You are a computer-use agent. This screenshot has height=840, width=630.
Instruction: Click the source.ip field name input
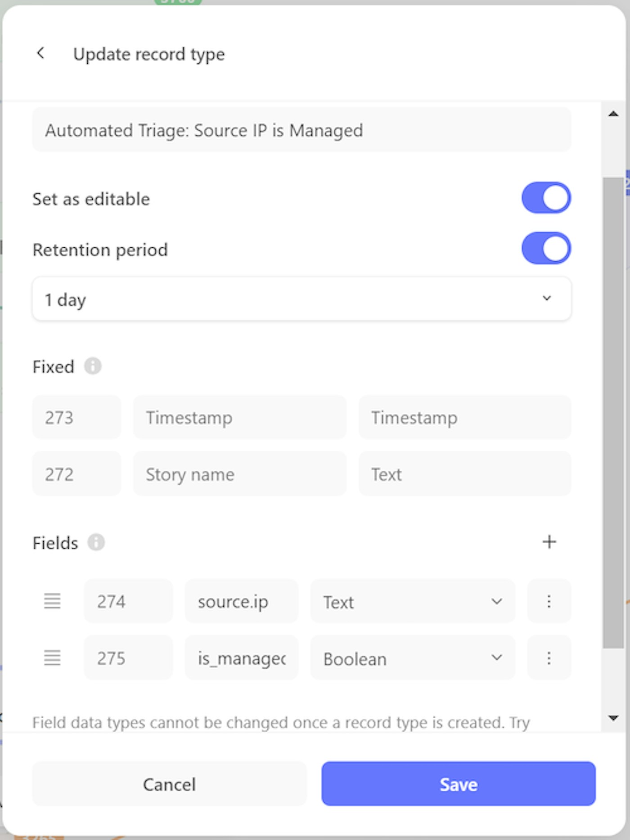click(241, 601)
